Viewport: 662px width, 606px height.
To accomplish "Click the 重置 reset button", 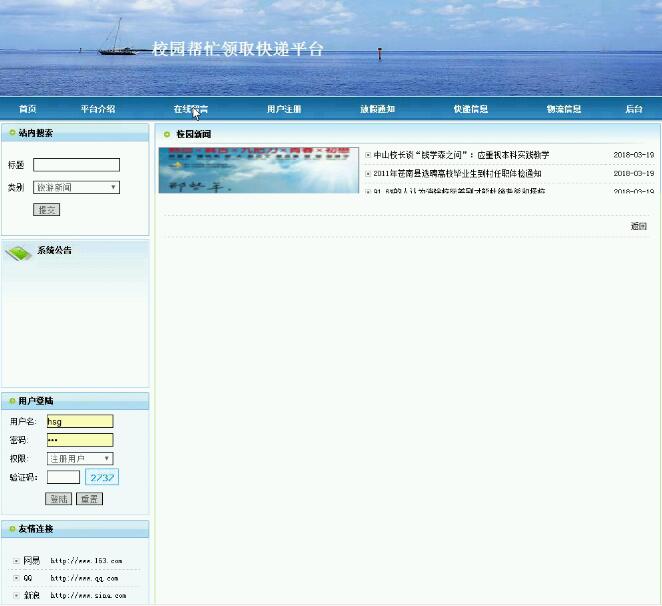I will pos(90,499).
